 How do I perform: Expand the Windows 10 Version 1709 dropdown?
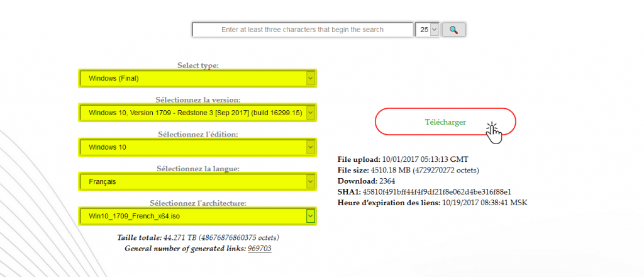tap(197, 113)
